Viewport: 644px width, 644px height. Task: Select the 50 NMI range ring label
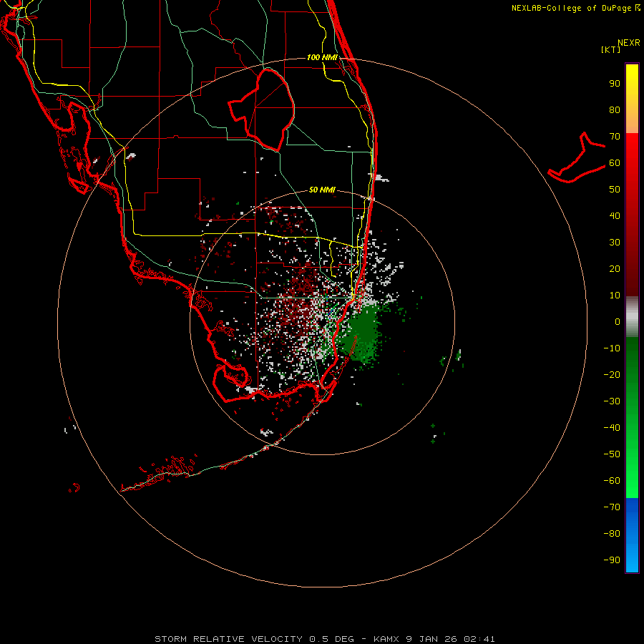pyautogui.click(x=322, y=190)
